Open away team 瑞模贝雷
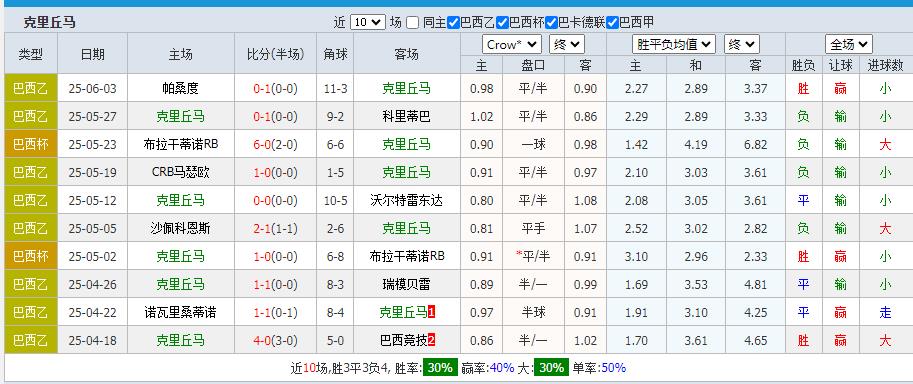This screenshot has height=384, width=913. tap(406, 284)
